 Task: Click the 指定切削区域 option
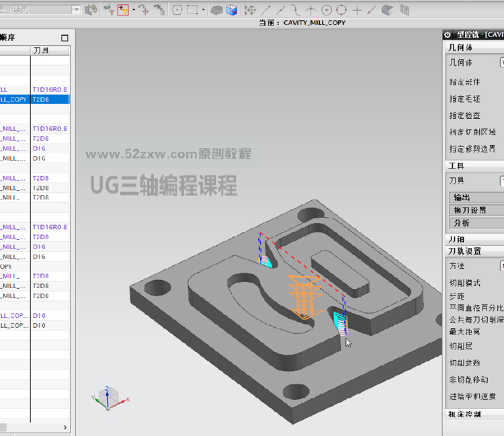(x=472, y=132)
